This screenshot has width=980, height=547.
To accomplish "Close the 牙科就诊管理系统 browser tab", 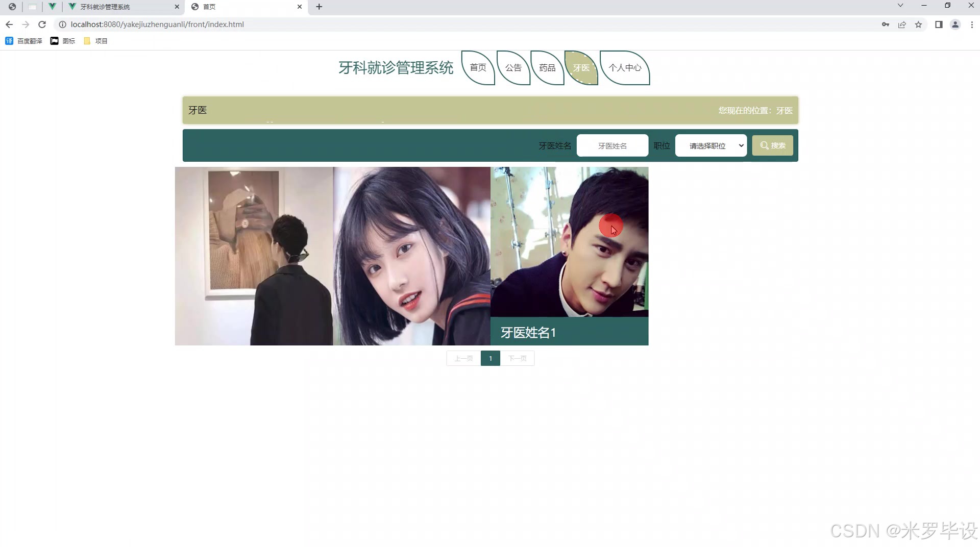I will pyautogui.click(x=177, y=7).
